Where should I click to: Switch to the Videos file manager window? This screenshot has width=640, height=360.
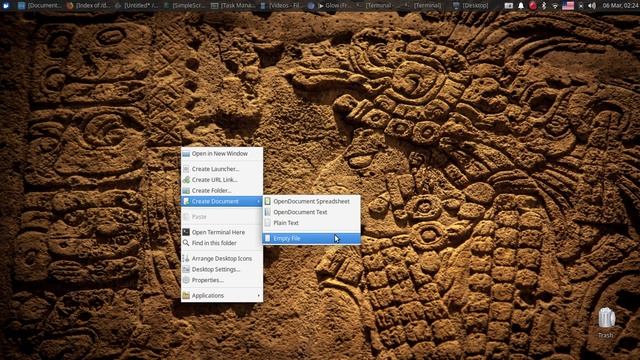click(x=282, y=6)
